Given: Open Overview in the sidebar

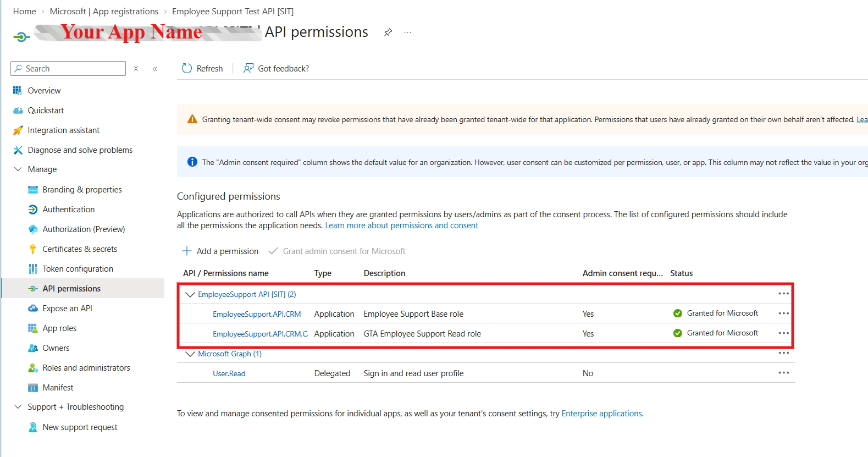Looking at the screenshot, I should [x=45, y=91].
